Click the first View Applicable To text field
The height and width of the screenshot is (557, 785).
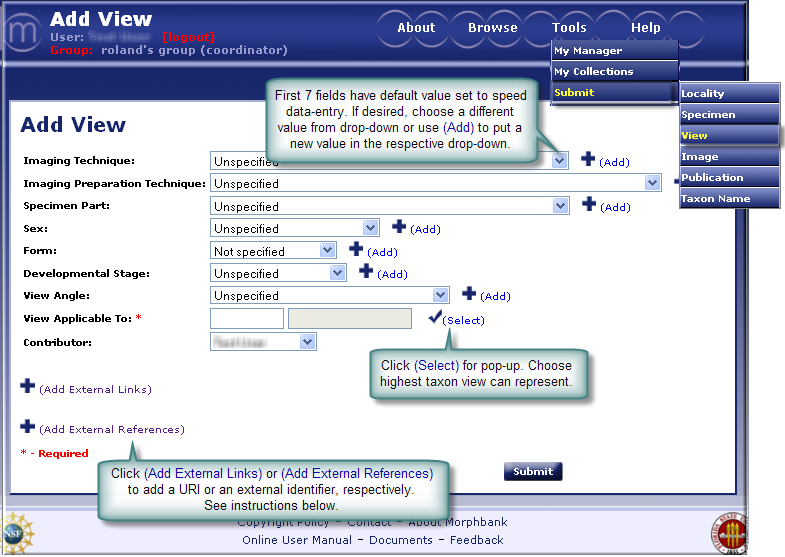[x=247, y=319]
